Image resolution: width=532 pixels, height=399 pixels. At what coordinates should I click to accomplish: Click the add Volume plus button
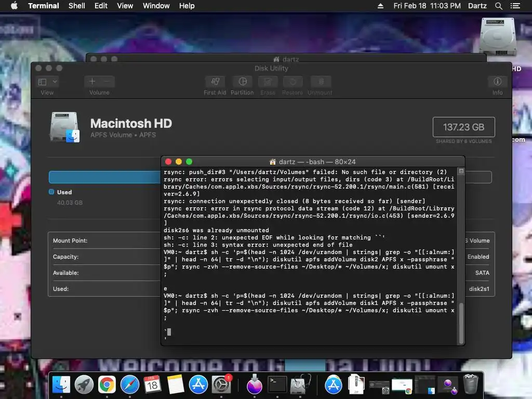92,82
